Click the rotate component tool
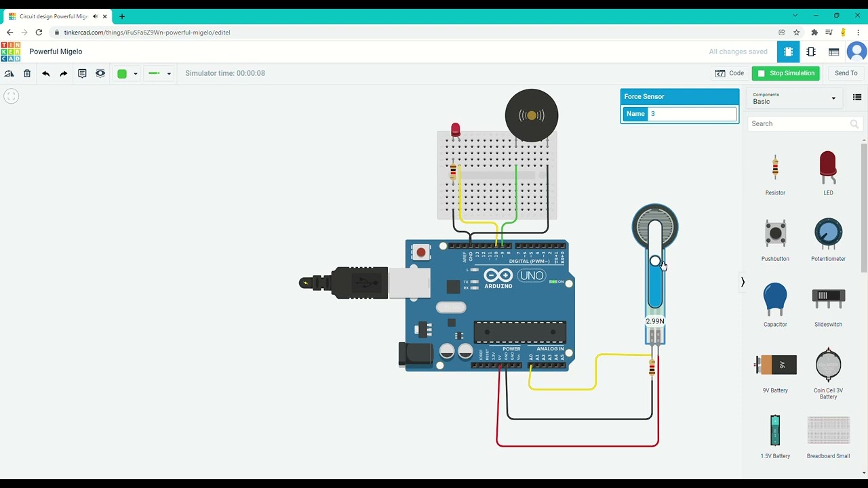Image resolution: width=868 pixels, height=488 pixels. 9,73
